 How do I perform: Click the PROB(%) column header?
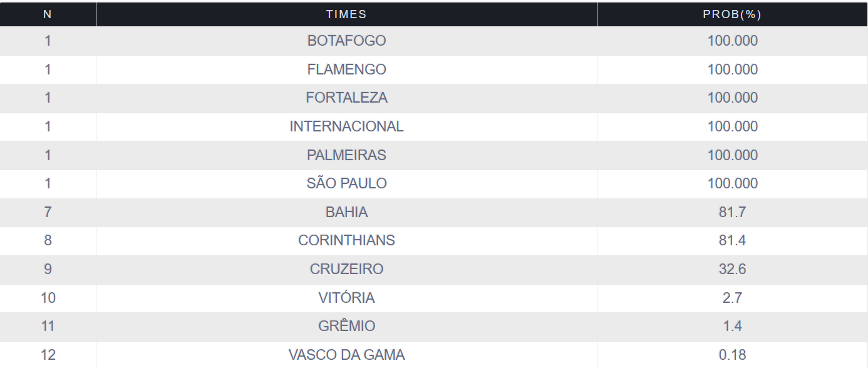[x=732, y=14]
